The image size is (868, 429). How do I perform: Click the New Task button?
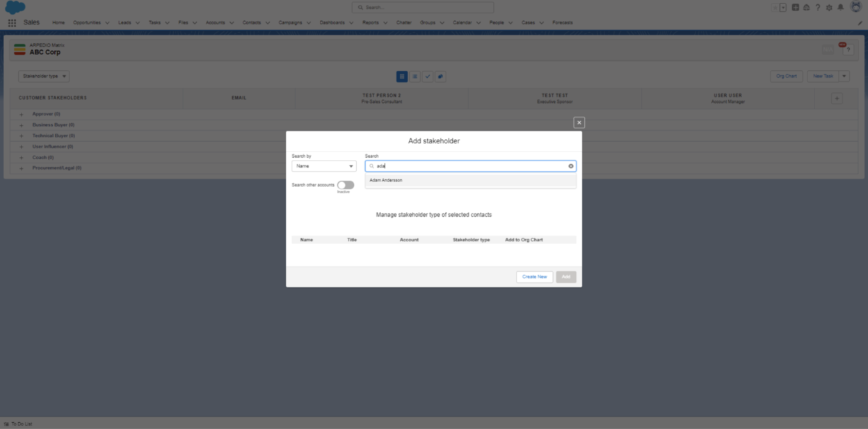click(823, 76)
